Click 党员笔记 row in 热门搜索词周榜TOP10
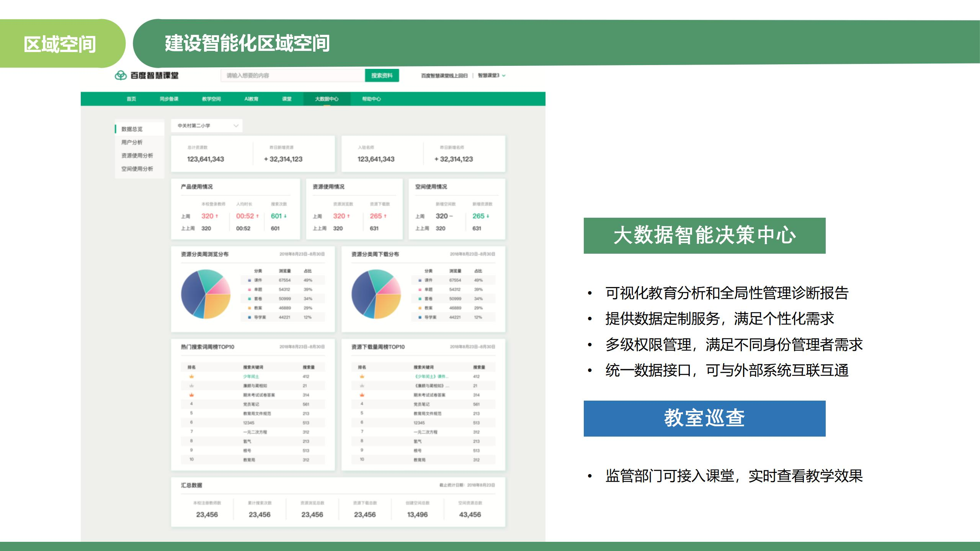 coord(253,404)
